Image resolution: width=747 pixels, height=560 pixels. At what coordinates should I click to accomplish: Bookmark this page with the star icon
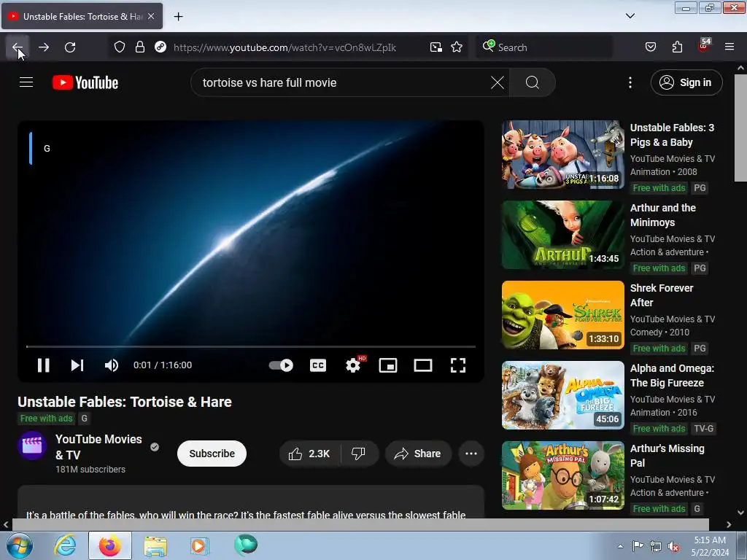click(x=457, y=47)
